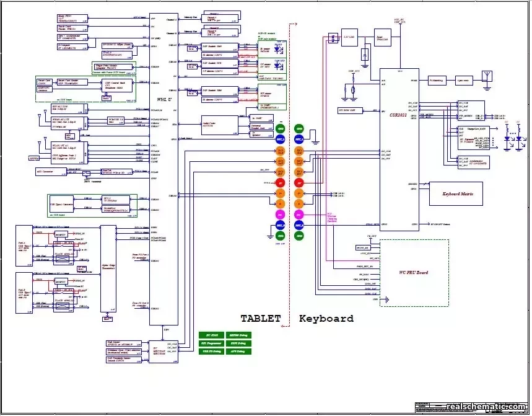Click the tablet-side bottom green GND pad

(x=281, y=236)
